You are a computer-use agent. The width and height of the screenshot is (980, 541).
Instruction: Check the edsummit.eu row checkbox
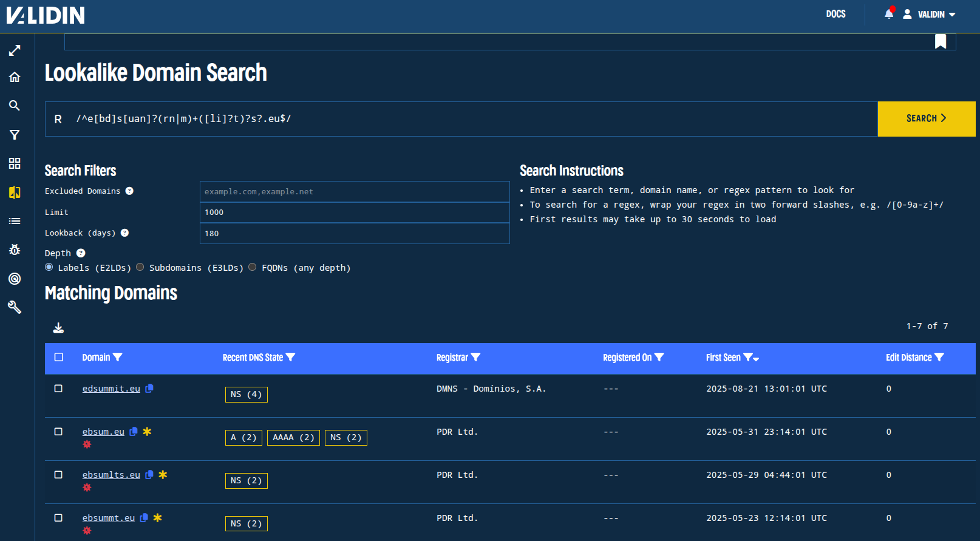58,389
